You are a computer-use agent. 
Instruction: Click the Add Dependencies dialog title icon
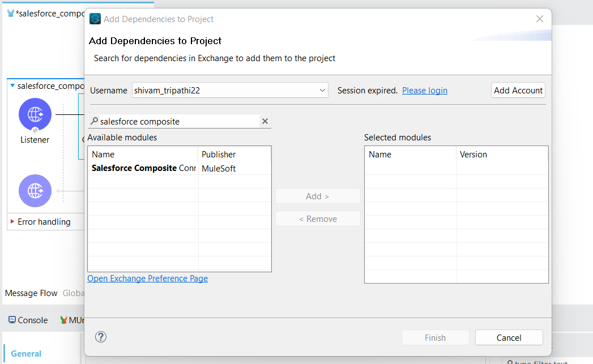[95, 19]
